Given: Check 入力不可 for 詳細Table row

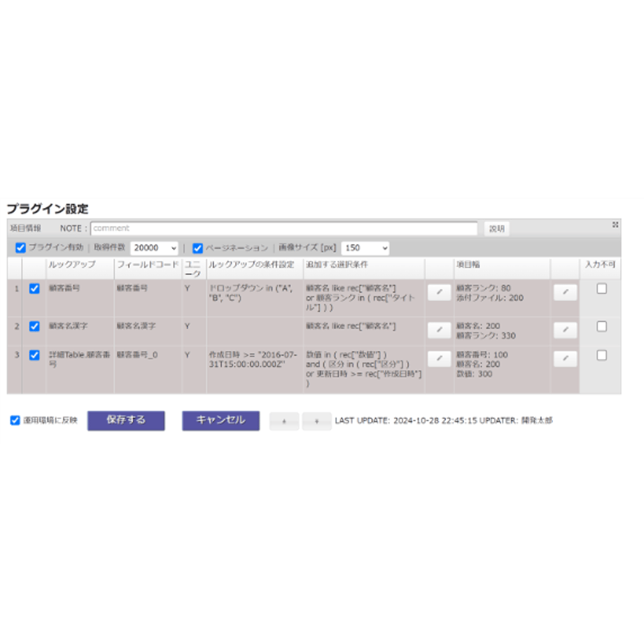Looking at the screenshot, I should pyautogui.click(x=602, y=356).
